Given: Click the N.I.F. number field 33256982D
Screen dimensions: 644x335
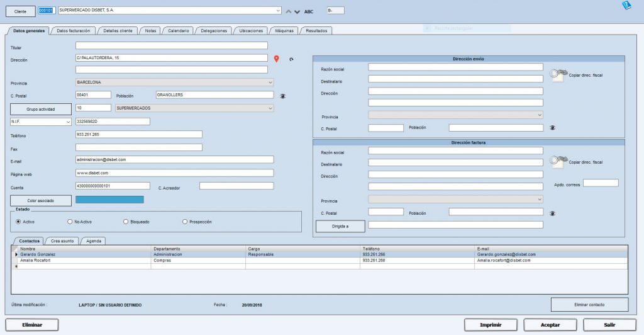Looking at the screenshot, I should pos(113,122).
